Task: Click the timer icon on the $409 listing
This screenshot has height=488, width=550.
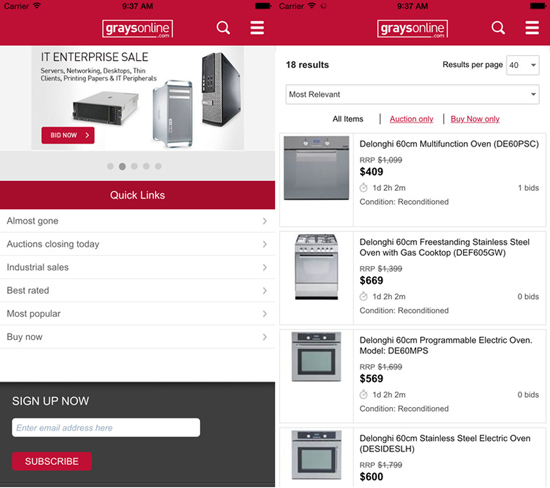Action: tap(363, 188)
